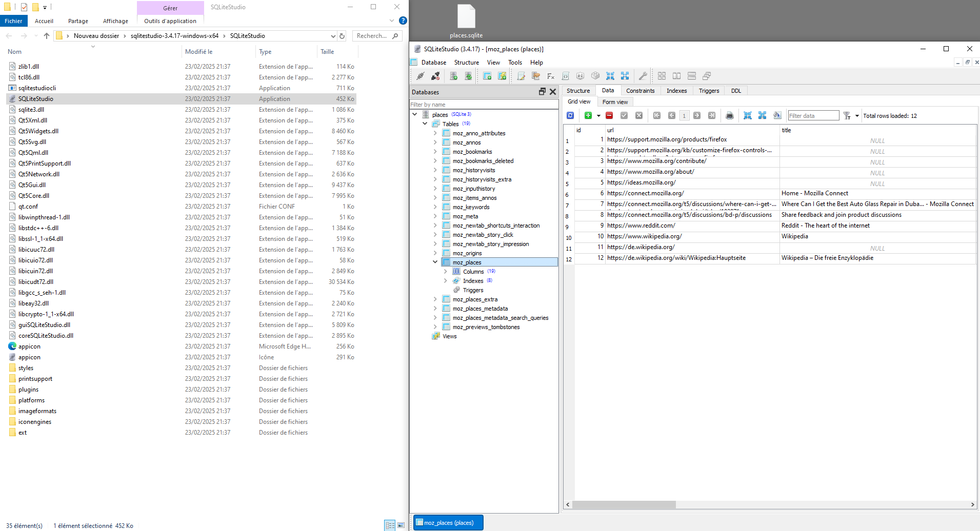Expand the moz_bookmarks table node
Image resolution: width=980 pixels, height=531 pixels.
click(x=435, y=152)
